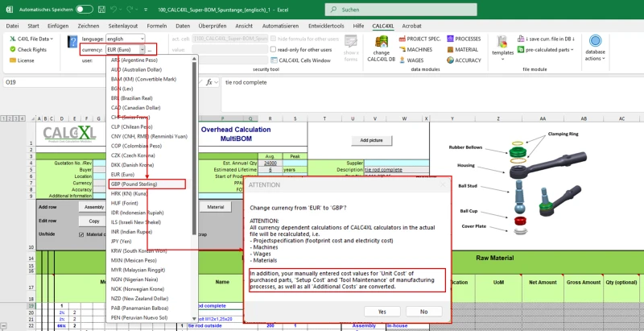Open the CALC4XL Cells Window
644x331 pixels.
(300, 60)
